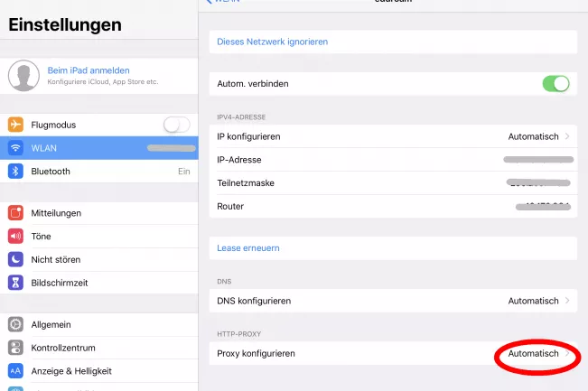
Task: Open Anzeige & Helligkeit settings
Action: click(x=99, y=371)
